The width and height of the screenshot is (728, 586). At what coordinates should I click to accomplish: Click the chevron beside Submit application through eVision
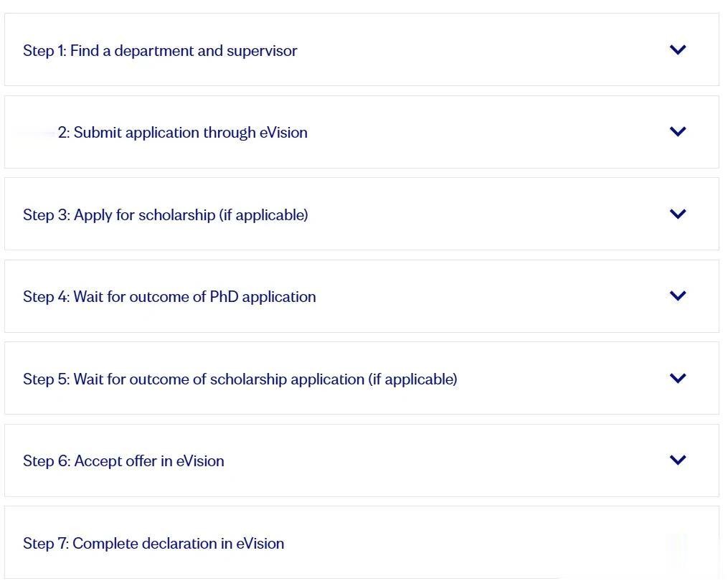[677, 131]
